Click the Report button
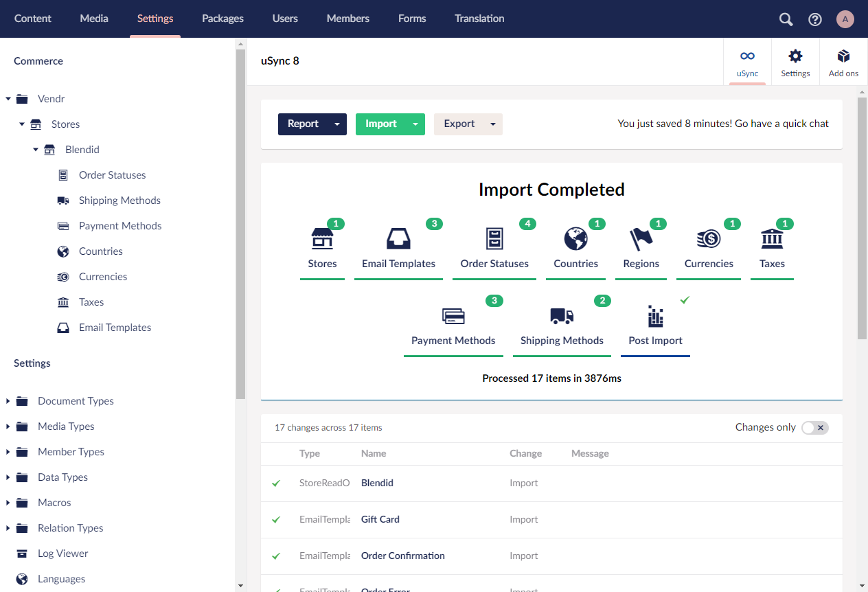Screen dimensions: 868x592 (303, 124)
